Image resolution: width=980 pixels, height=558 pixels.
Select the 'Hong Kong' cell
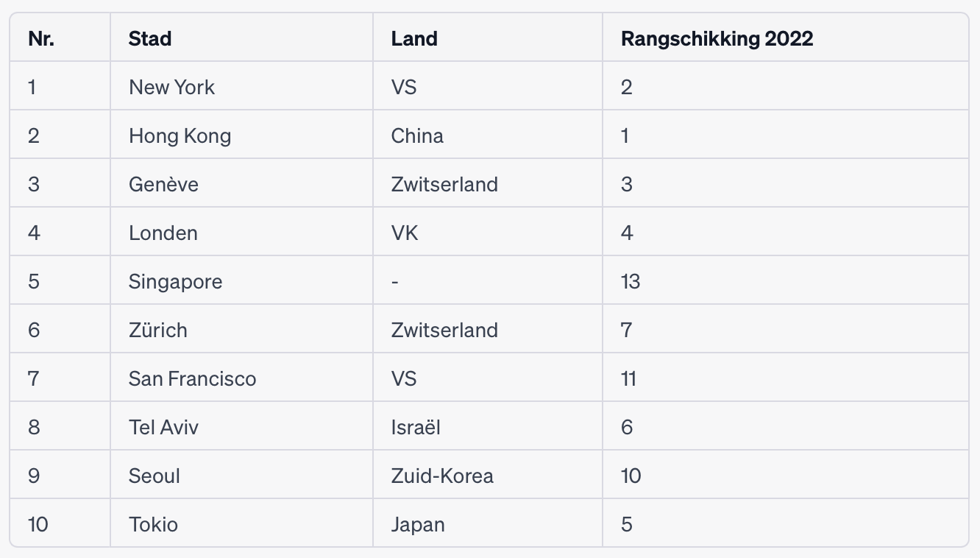pyautogui.click(x=180, y=135)
